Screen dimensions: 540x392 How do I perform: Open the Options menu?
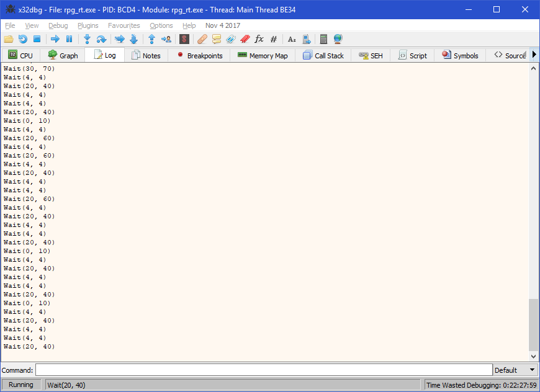[x=161, y=25]
